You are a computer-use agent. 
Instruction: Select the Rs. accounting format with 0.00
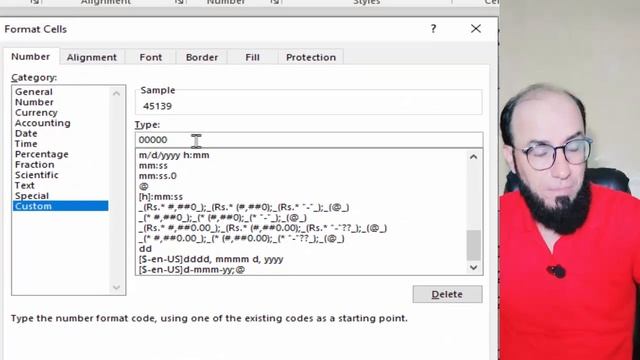262,228
